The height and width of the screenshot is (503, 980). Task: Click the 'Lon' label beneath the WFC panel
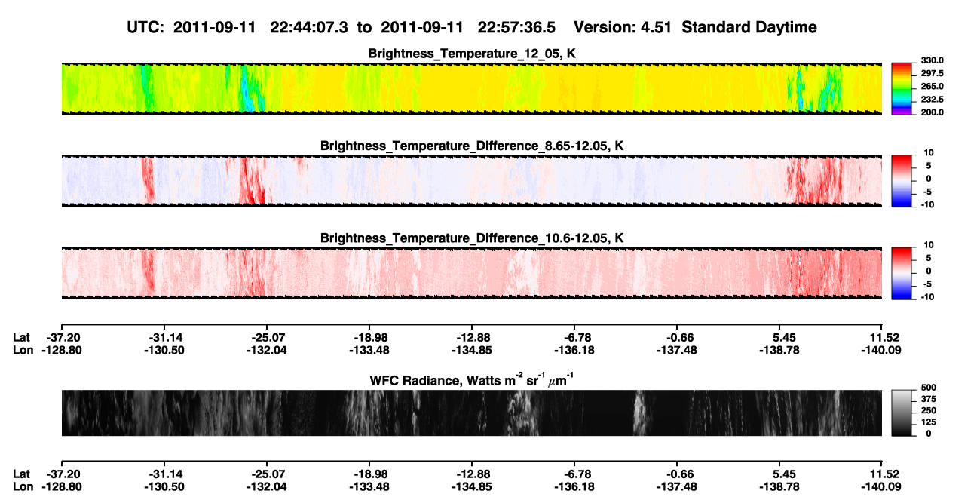click(x=23, y=486)
